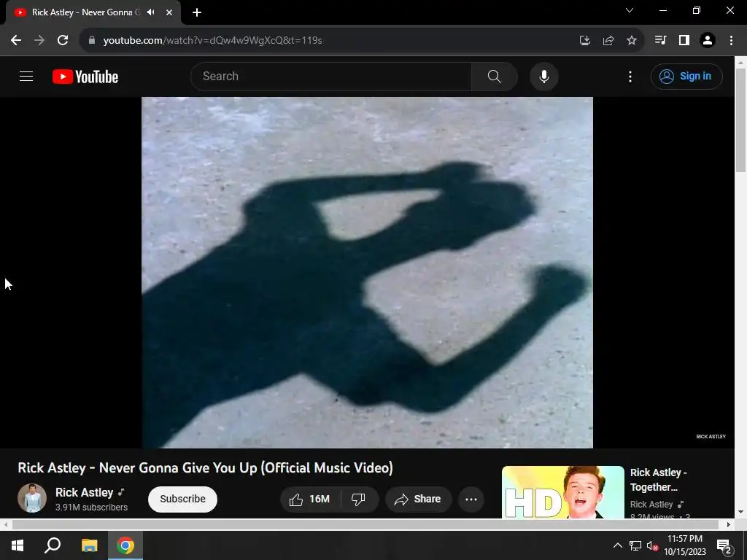The height and width of the screenshot is (560, 747).
Task: Click the Share button below the video
Action: click(x=418, y=499)
